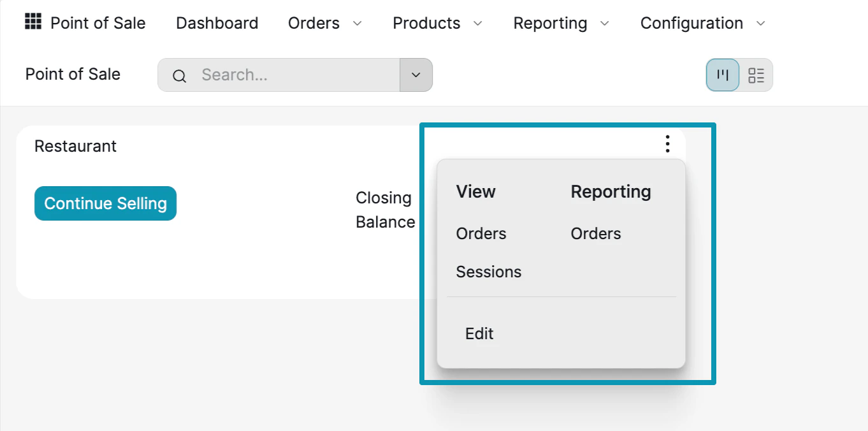Select Sessions under the View section
This screenshot has width=868, height=431.
click(x=489, y=272)
